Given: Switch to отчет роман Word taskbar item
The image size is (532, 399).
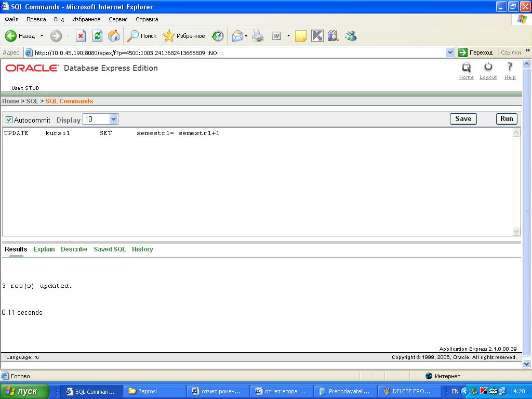Looking at the screenshot, I should [x=218, y=391].
